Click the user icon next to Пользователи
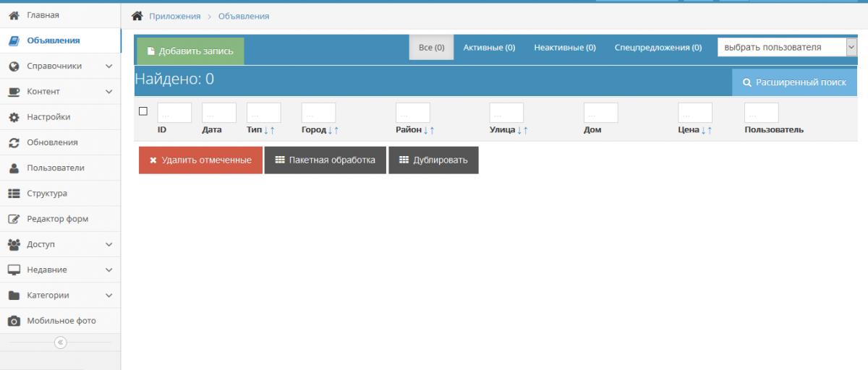This screenshot has height=370, width=868. (x=13, y=168)
